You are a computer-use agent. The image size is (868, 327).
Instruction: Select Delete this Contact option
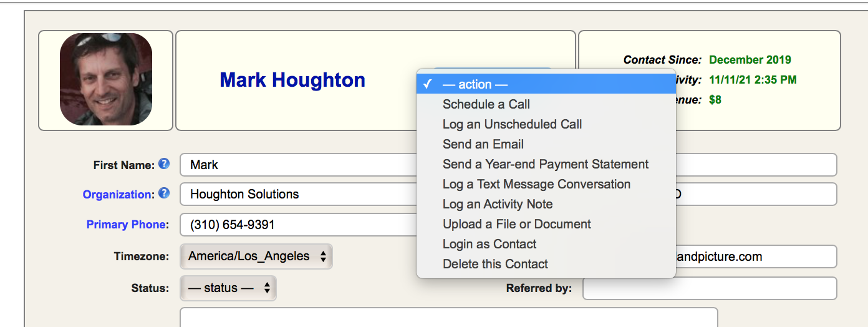tap(495, 264)
